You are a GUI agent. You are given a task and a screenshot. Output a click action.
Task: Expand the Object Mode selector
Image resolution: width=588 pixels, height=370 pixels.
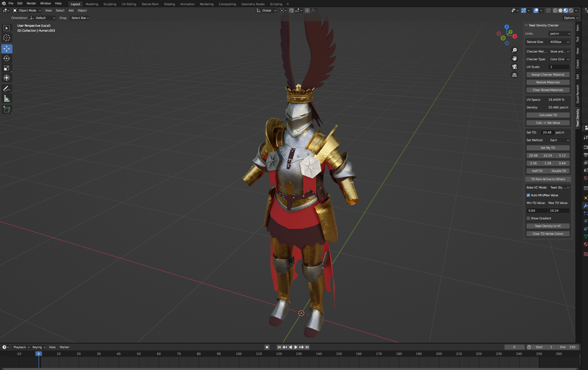pyautogui.click(x=27, y=10)
